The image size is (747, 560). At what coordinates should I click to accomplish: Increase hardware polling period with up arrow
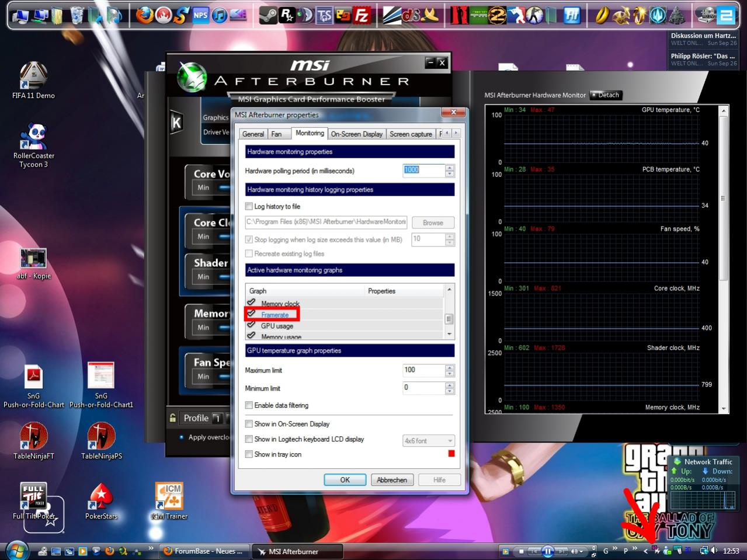click(449, 168)
